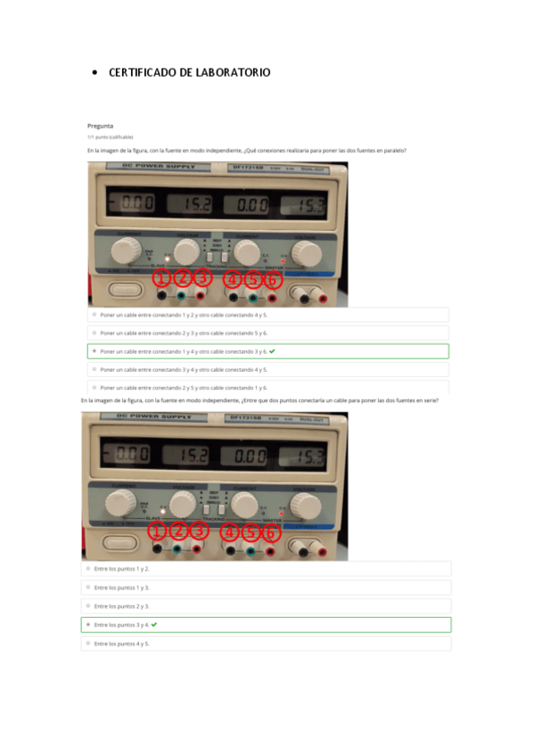Click the red circled number 2 in bottom image

pyautogui.click(x=177, y=531)
